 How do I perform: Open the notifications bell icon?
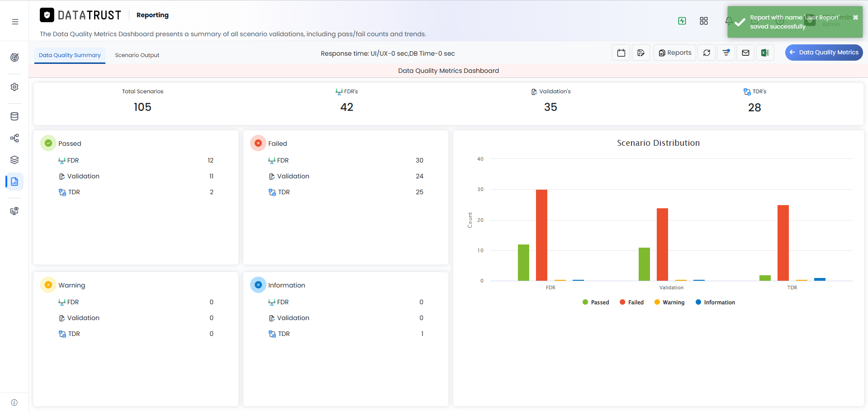[x=729, y=21]
